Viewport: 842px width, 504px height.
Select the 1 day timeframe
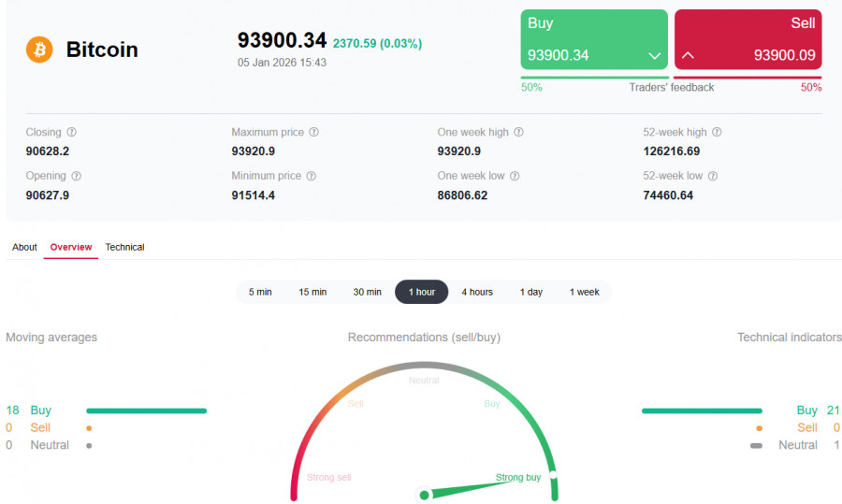pyautogui.click(x=531, y=292)
